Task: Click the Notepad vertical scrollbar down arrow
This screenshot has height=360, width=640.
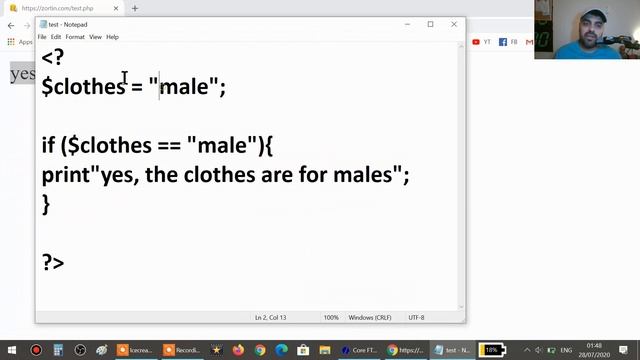Action: [461, 307]
